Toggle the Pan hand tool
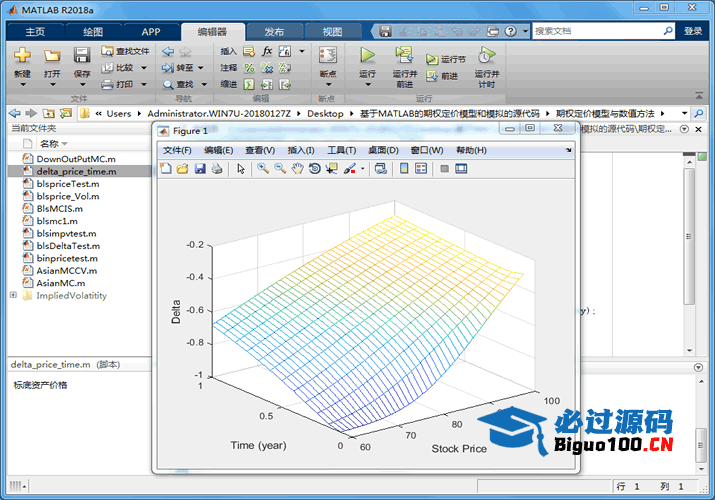The height and width of the screenshot is (500, 715). click(297, 169)
